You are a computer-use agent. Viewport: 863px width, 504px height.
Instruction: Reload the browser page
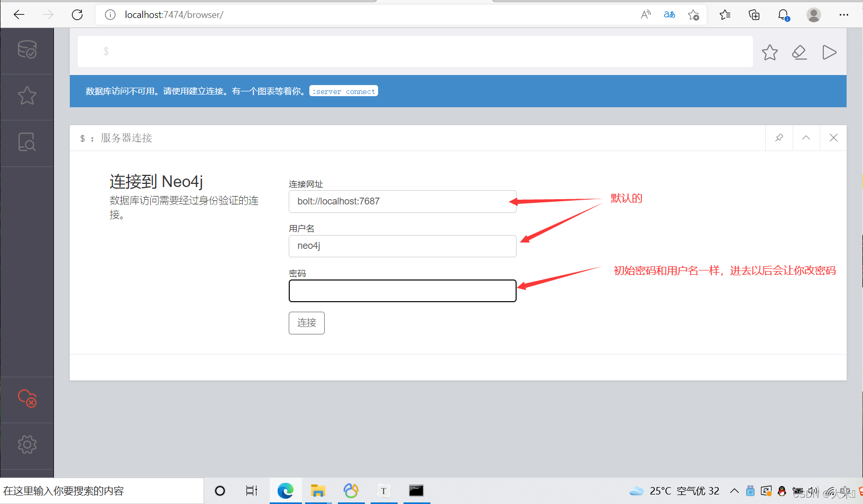click(x=77, y=15)
